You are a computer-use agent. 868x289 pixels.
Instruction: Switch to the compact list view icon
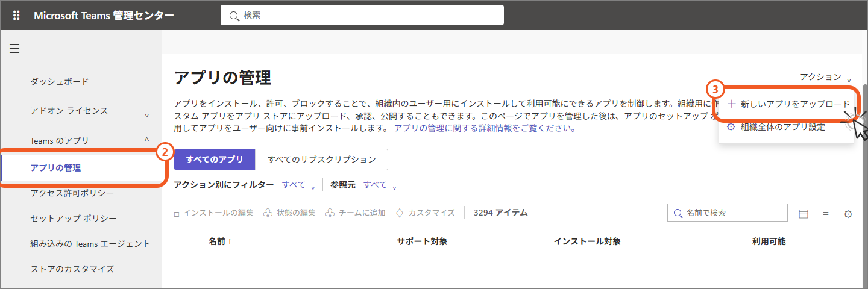(x=826, y=214)
